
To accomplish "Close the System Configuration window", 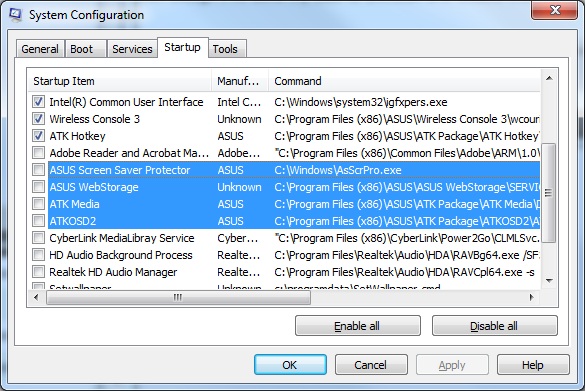I will 554,10.
